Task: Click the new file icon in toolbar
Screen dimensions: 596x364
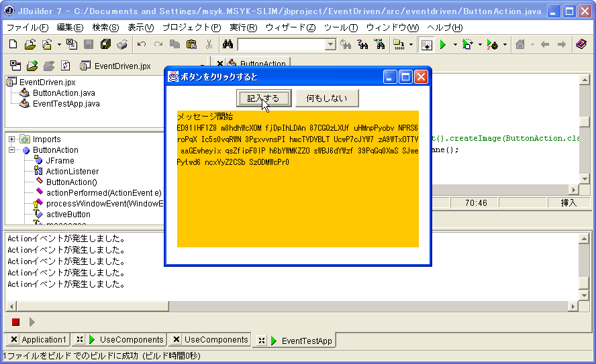Action: (x=13, y=44)
